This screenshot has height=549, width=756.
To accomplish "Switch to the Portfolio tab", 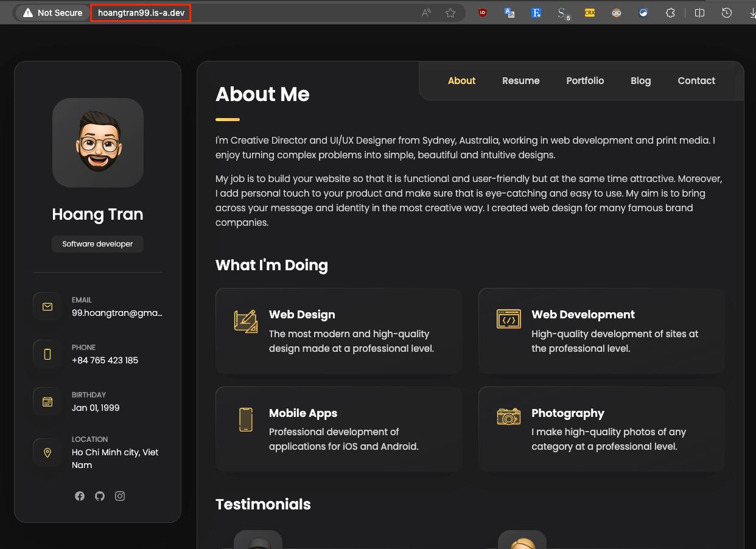I will point(585,80).
